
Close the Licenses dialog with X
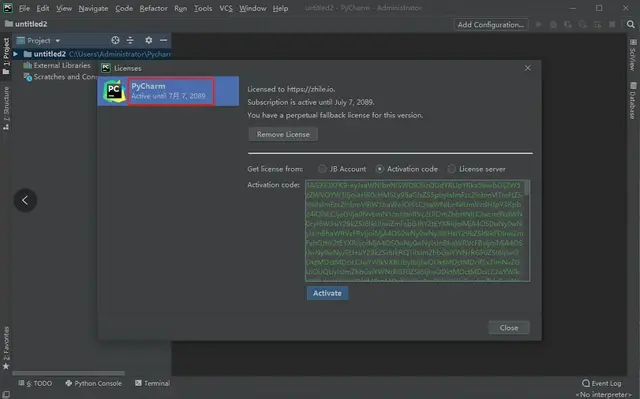(x=528, y=68)
